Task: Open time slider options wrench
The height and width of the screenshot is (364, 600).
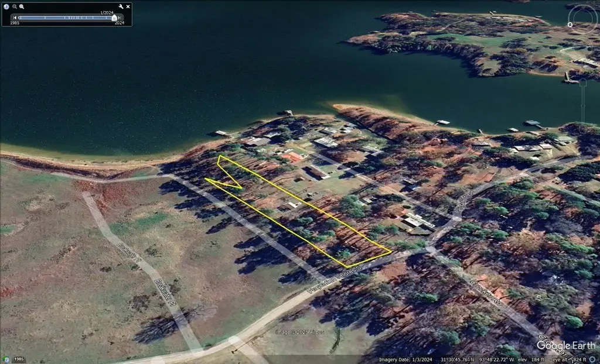Action: tap(121, 6)
